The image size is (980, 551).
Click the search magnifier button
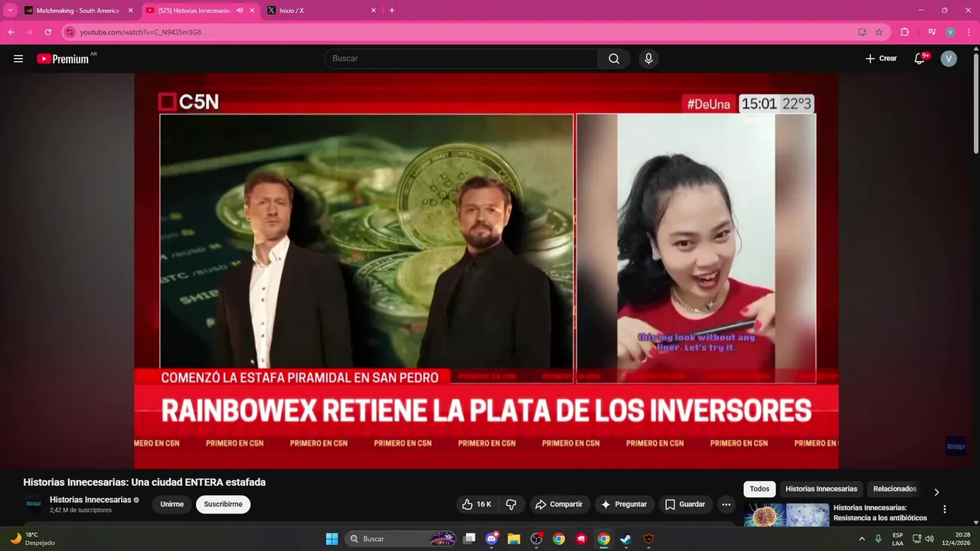[x=614, y=58]
